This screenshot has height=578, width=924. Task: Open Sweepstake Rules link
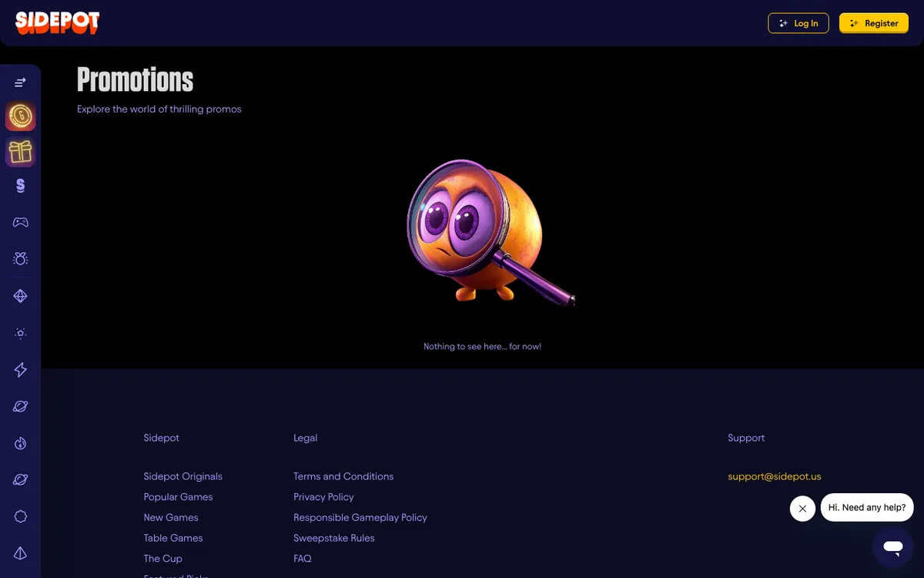click(x=334, y=538)
